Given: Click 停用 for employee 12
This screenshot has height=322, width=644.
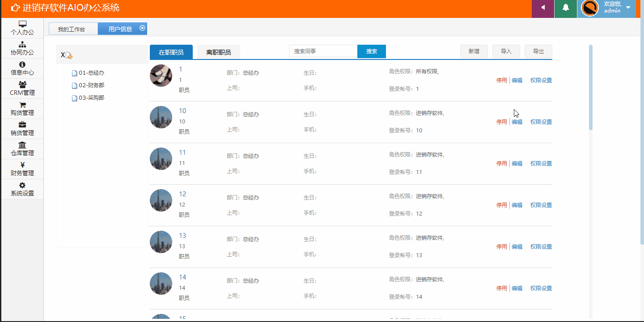Looking at the screenshot, I should pos(502,205).
